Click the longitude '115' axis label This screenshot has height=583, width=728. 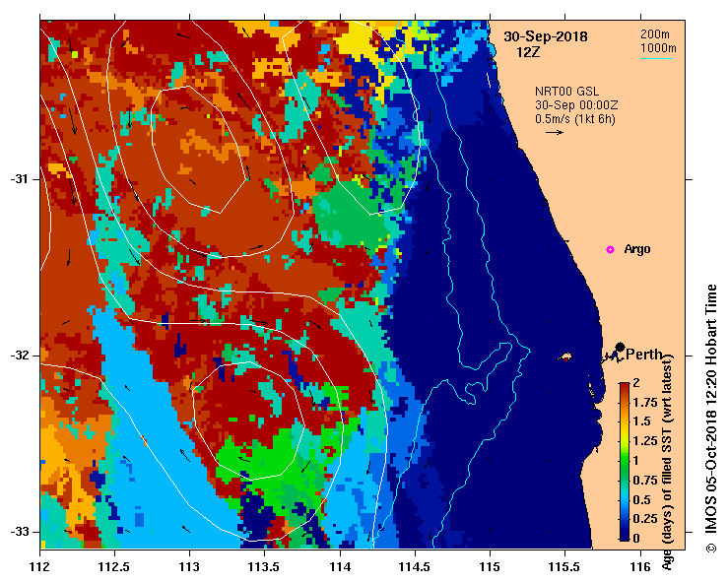coord(490,567)
